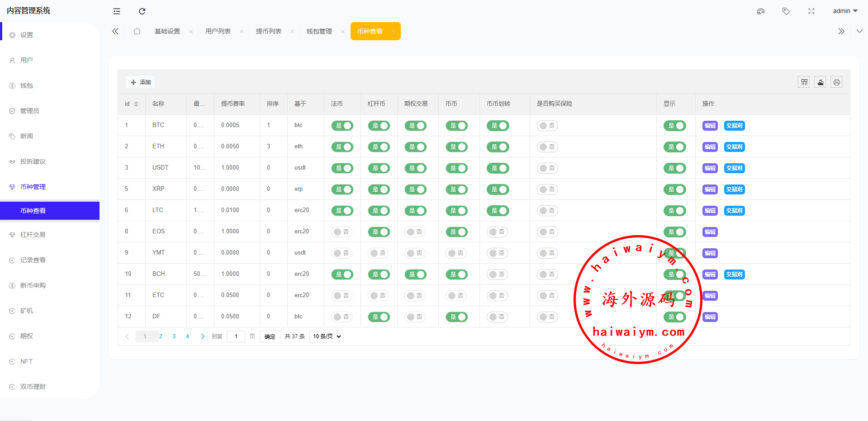Click the refresh page icon
The height and width of the screenshot is (421, 868).
(x=142, y=11)
